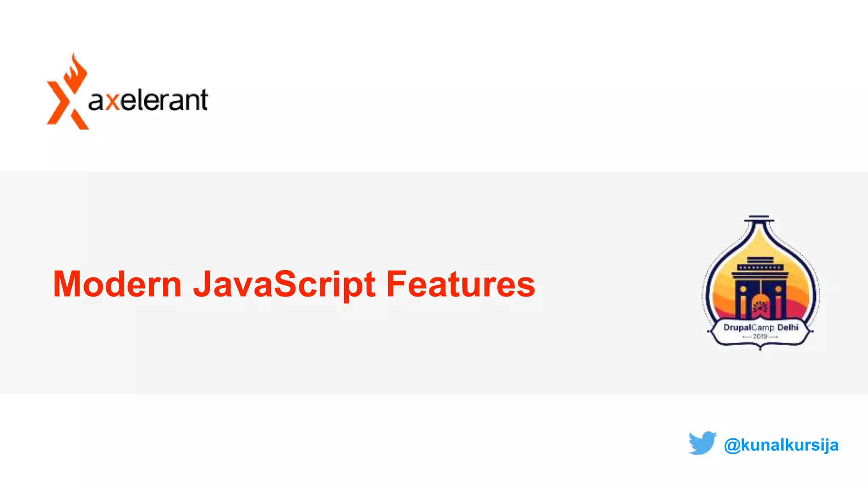Click the word Modern in the title
Image resolution: width=868 pixels, height=488 pixels.
coord(117,284)
